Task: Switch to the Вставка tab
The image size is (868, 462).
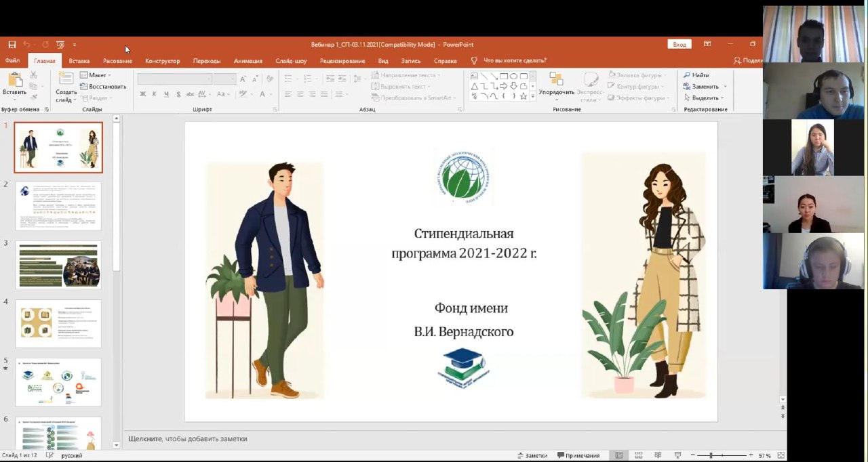Action: tap(79, 61)
